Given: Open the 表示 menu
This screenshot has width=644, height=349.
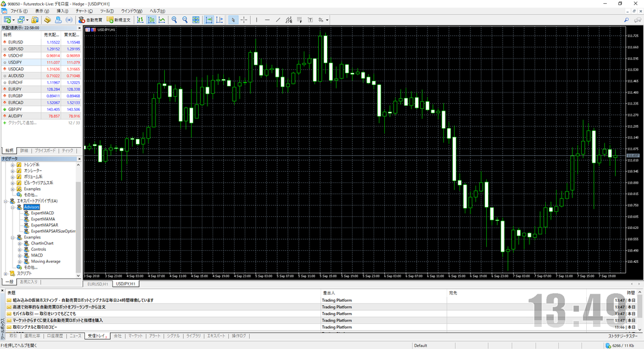Looking at the screenshot, I should [42, 11].
